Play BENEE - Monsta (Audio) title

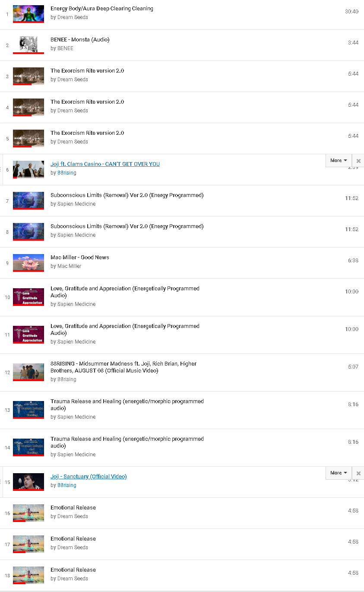[x=80, y=40]
